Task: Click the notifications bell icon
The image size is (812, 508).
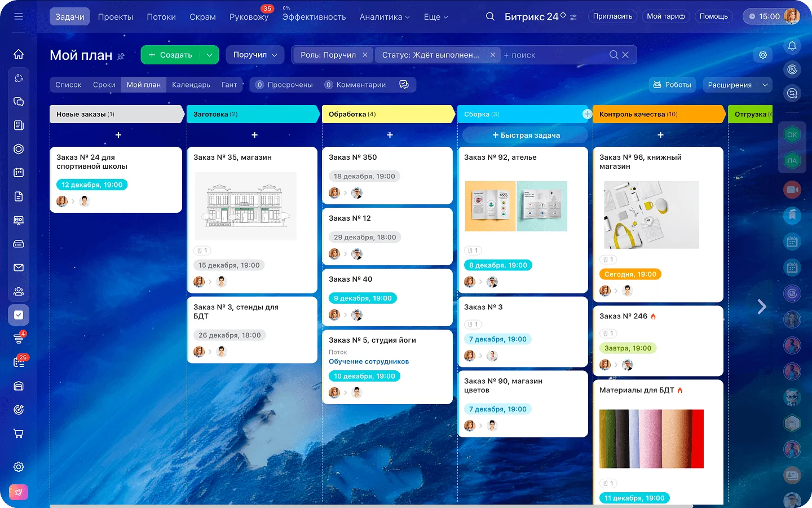Action: [x=792, y=46]
